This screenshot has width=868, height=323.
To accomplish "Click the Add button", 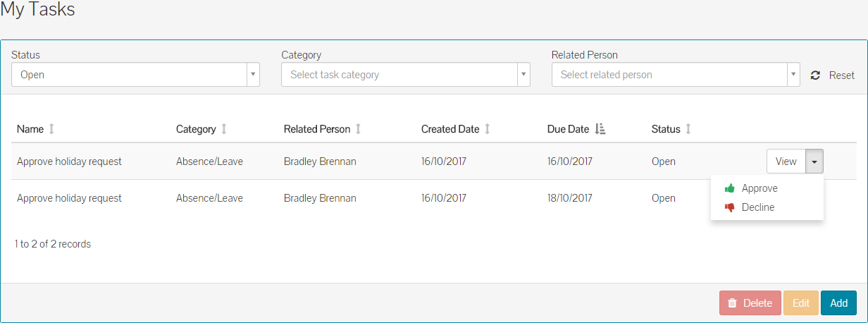I will (838, 303).
